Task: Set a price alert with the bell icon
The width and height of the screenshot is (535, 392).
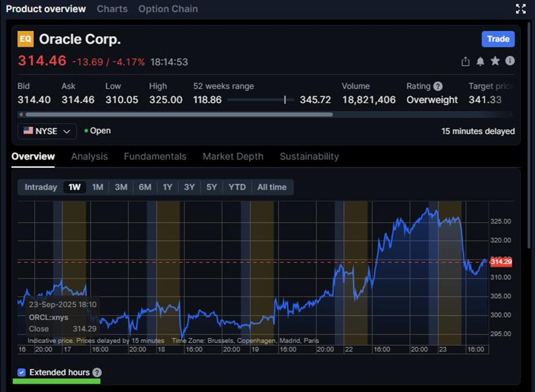Action: 480,61
